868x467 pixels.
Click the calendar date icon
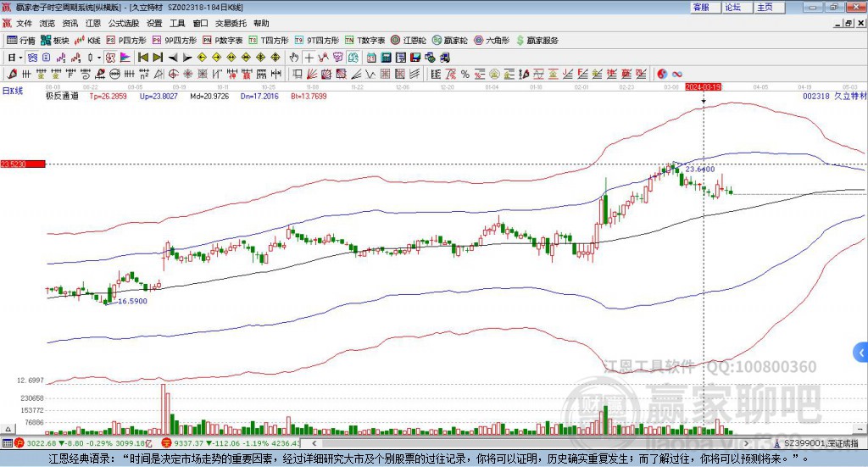coord(371,58)
